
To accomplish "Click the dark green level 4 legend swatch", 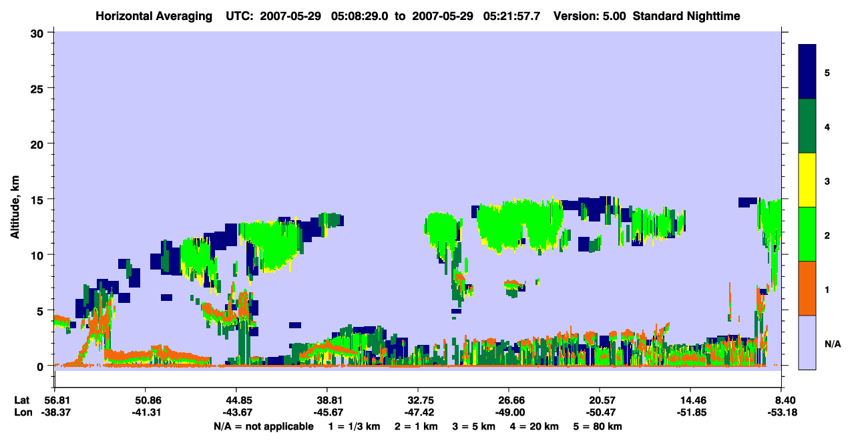I will coord(807,125).
